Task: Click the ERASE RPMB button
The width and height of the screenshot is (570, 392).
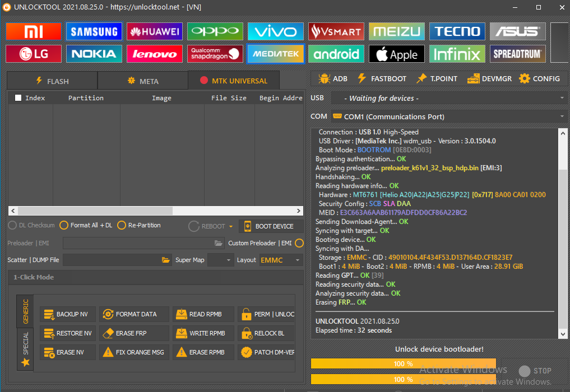Action: 203,352
